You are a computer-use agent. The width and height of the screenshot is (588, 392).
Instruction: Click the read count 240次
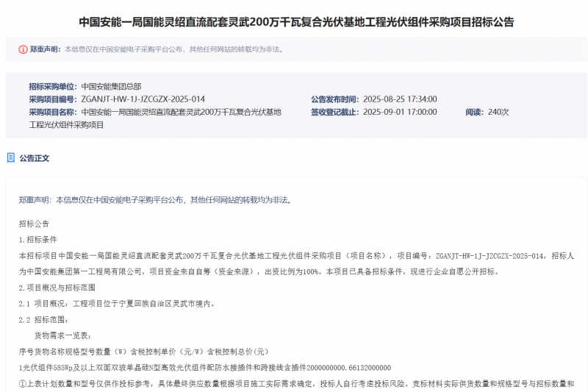[498, 112]
